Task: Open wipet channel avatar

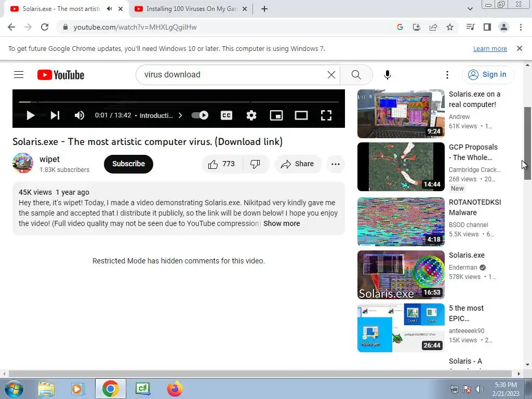Action: (23, 163)
